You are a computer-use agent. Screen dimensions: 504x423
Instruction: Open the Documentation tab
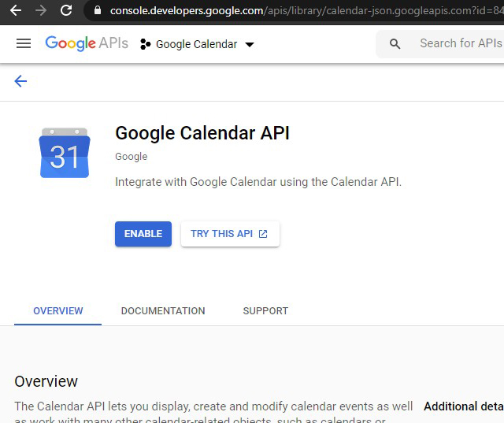163,311
